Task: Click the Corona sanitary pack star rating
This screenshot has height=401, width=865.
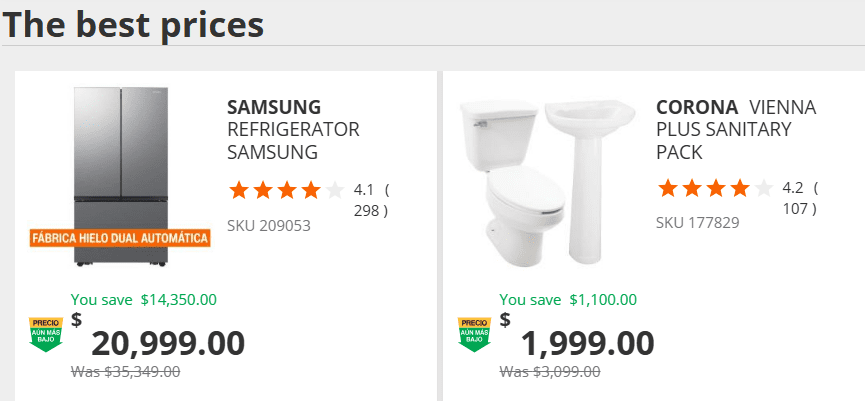Action: tap(714, 188)
